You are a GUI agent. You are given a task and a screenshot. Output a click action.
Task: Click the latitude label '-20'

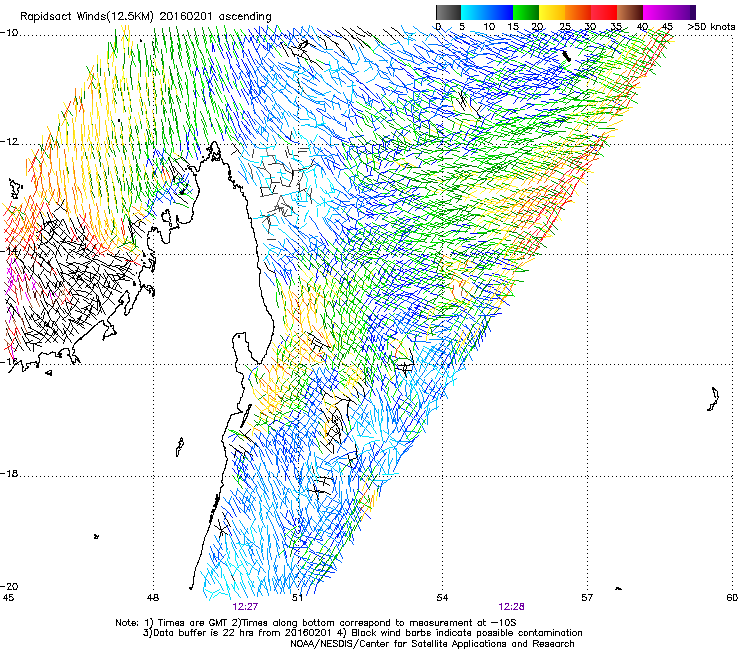click(x=9, y=586)
